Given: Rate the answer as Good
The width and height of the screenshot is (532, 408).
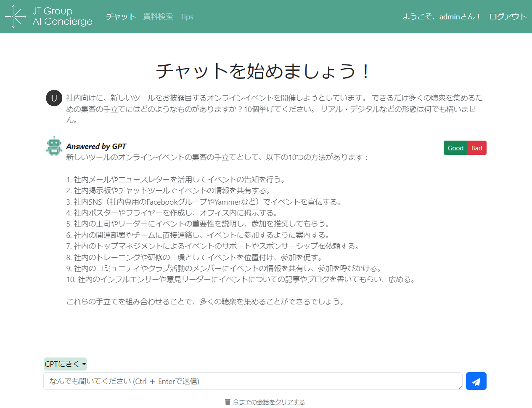Looking at the screenshot, I should pyautogui.click(x=455, y=148).
